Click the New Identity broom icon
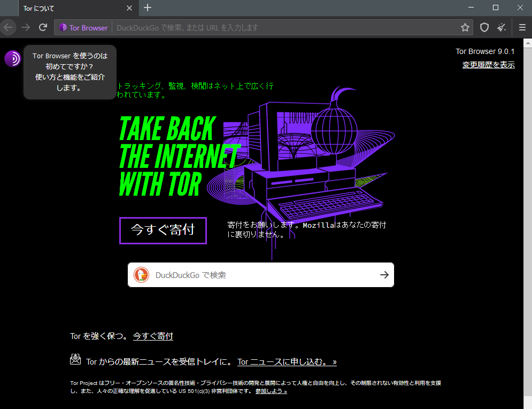Viewport: 532px width, 409px height. (x=502, y=27)
